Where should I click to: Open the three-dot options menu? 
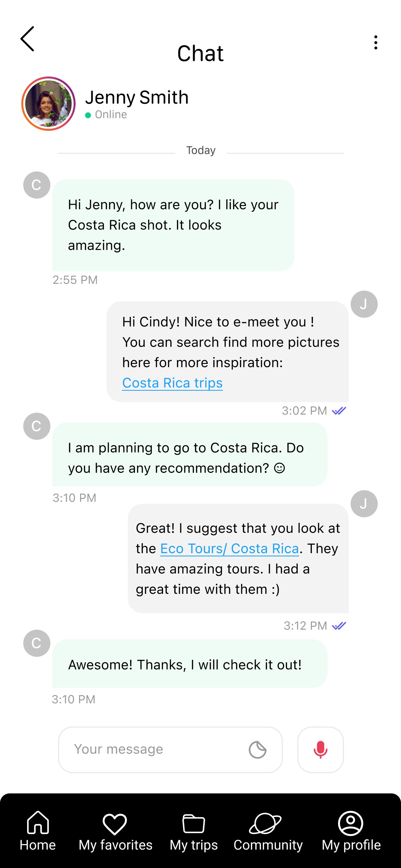[375, 42]
